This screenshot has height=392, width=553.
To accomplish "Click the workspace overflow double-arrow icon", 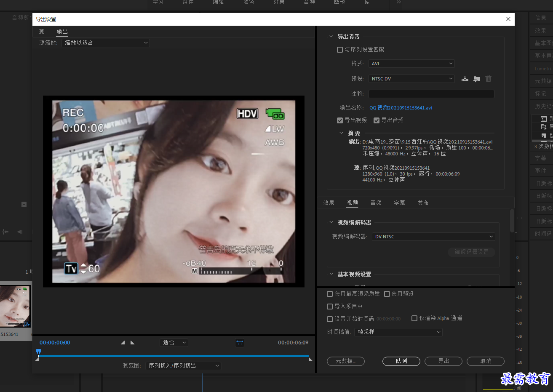I will [x=398, y=2].
